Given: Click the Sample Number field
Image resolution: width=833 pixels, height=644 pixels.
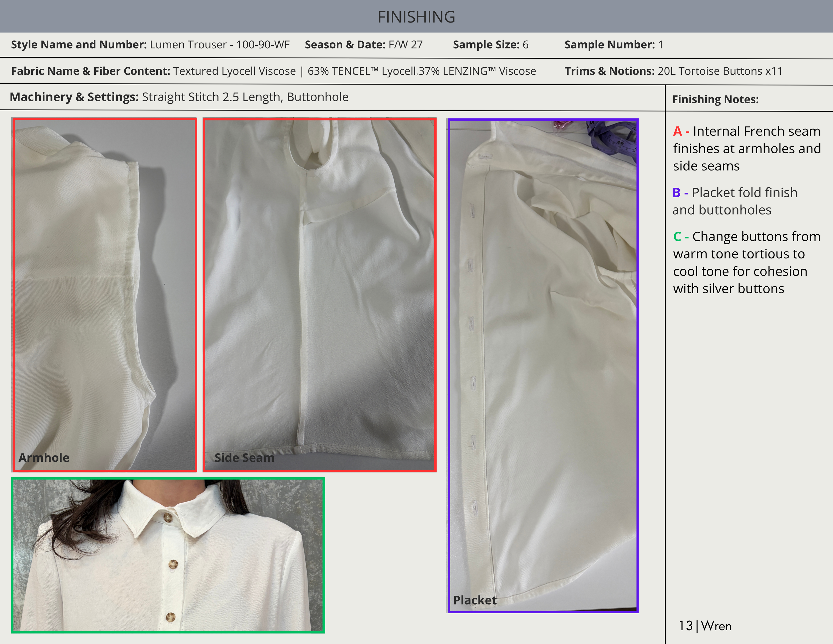Looking at the screenshot, I should pyautogui.click(x=613, y=45).
